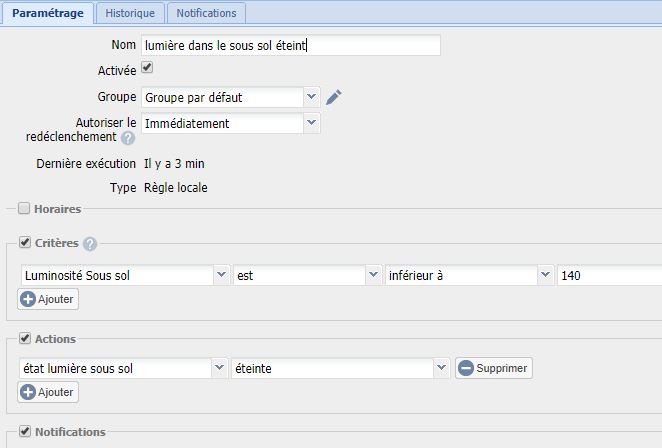The height and width of the screenshot is (448, 662).
Task: Click the pencil edit icon beside Groupe
Action: click(334, 97)
